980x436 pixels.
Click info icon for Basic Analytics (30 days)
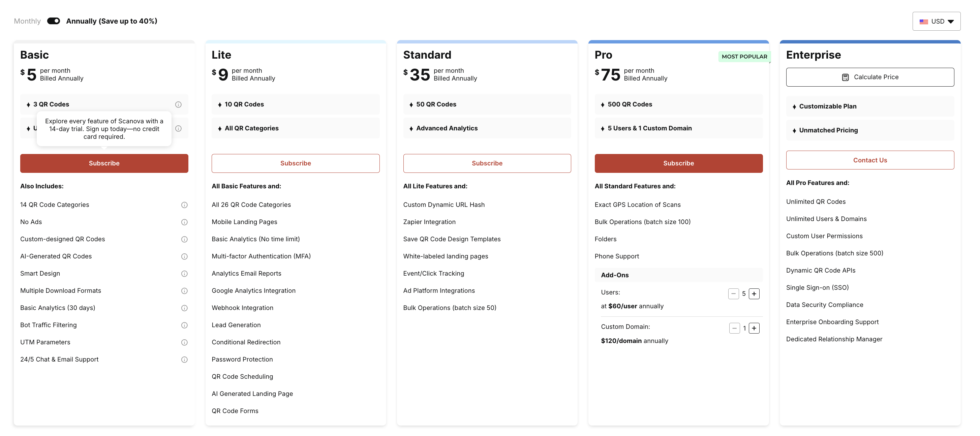point(185,308)
